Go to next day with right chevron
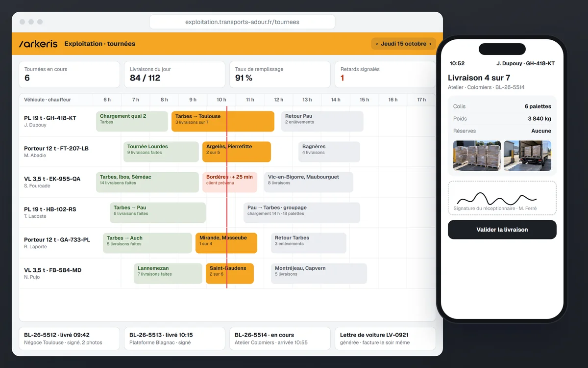Viewport: 588px width, 368px height. [430, 44]
